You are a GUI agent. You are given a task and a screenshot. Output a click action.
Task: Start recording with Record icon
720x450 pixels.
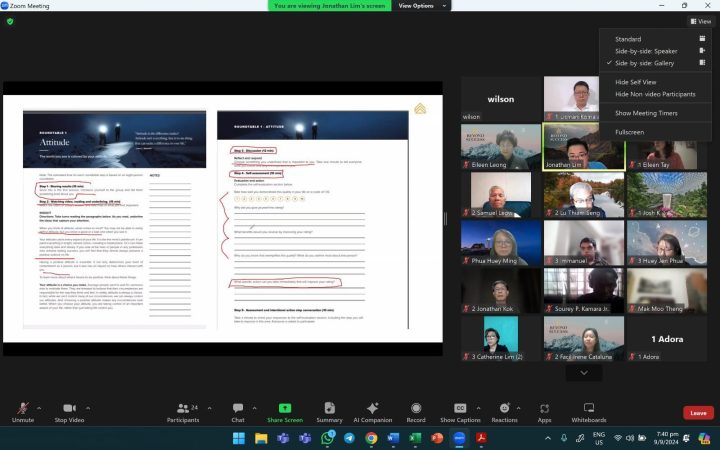(x=415, y=411)
